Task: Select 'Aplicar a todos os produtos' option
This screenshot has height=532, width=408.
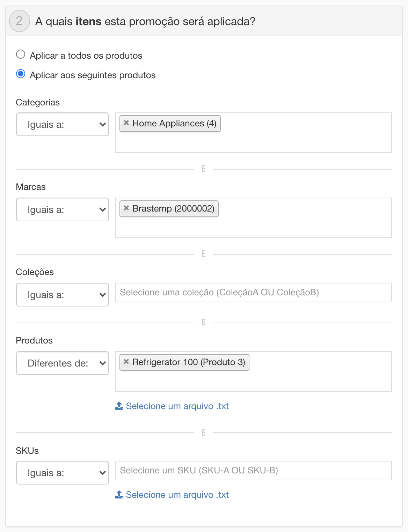Action: 21,54
